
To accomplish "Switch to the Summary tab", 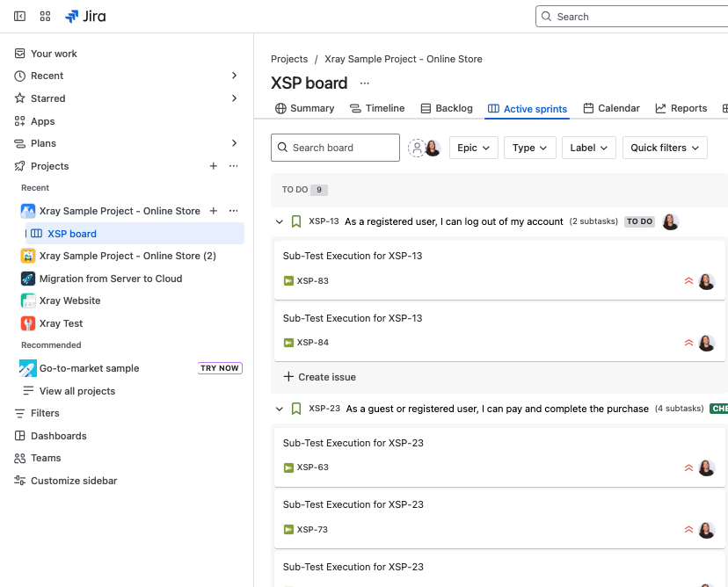I will click(304, 109).
